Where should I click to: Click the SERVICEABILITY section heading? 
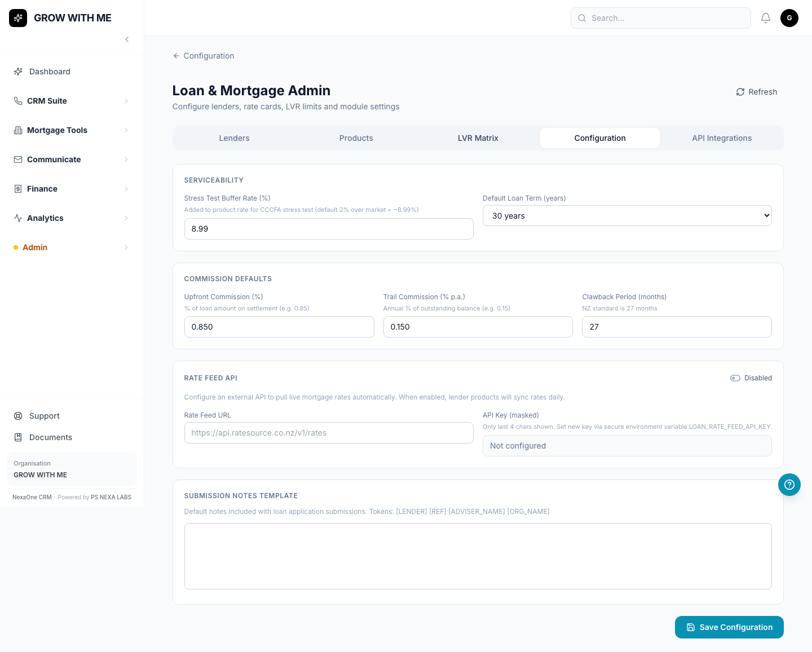pos(214,180)
